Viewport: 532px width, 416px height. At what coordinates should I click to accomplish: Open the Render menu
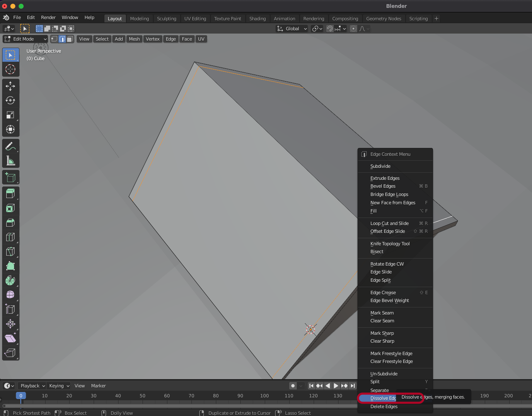48,17
